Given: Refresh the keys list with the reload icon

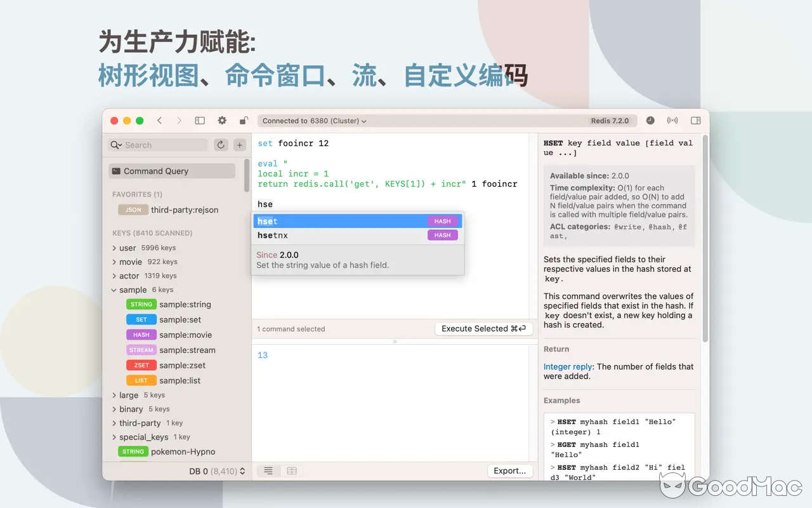Looking at the screenshot, I should (x=220, y=145).
